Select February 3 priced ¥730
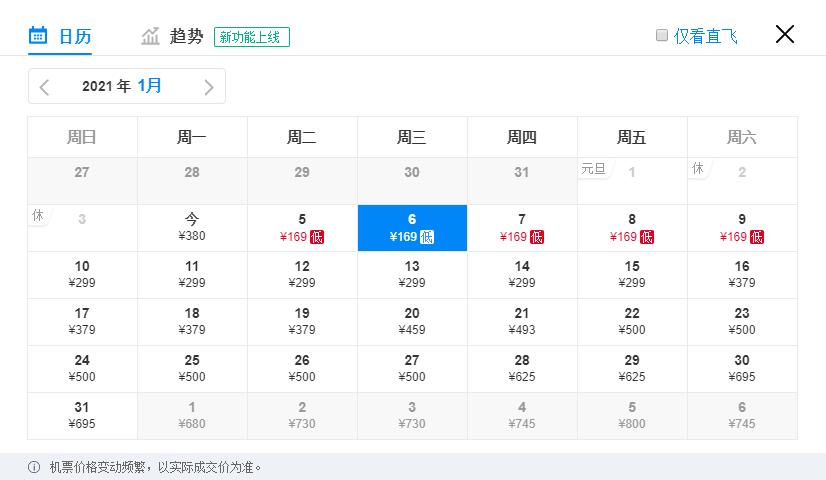This screenshot has width=826, height=480. point(412,415)
